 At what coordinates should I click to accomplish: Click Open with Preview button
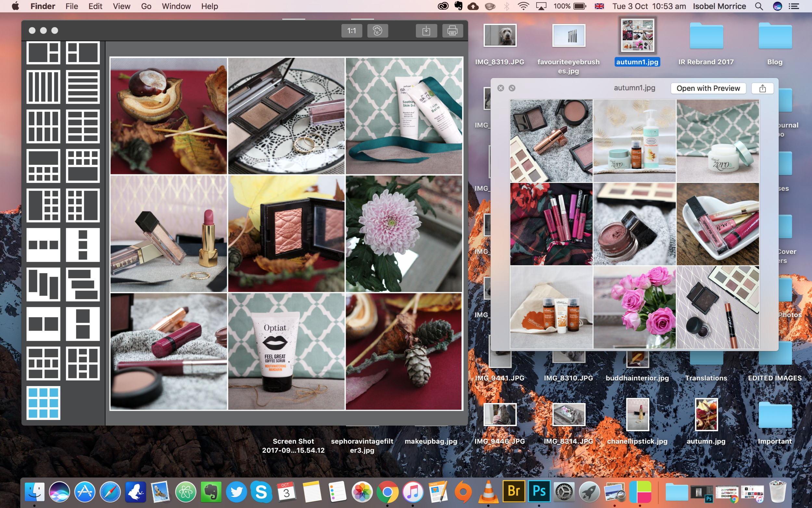point(708,88)
